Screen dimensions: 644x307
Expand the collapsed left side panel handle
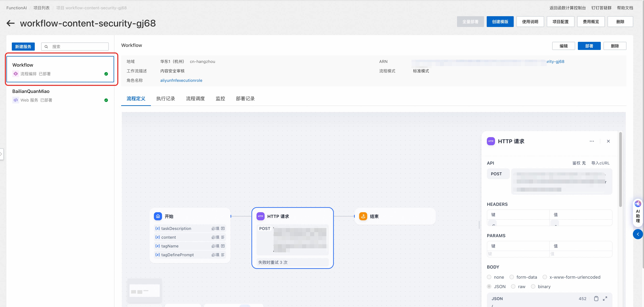coord(2,154)
